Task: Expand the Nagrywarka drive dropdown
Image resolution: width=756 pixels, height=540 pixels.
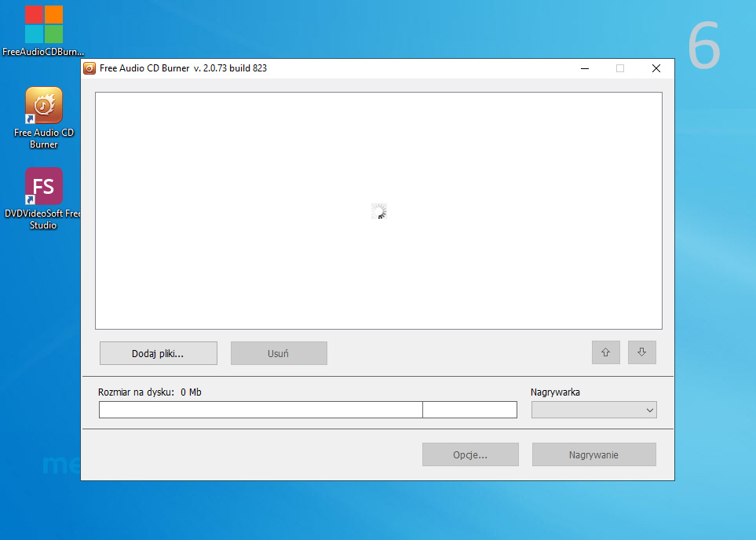Action: (594, 410)
